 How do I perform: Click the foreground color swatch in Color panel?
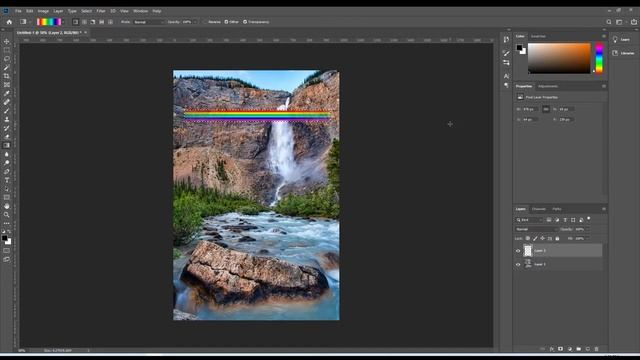[519, 48]
